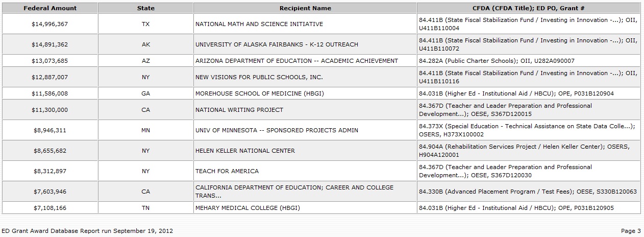Click the Recipient Name column header

coord(305,8)
